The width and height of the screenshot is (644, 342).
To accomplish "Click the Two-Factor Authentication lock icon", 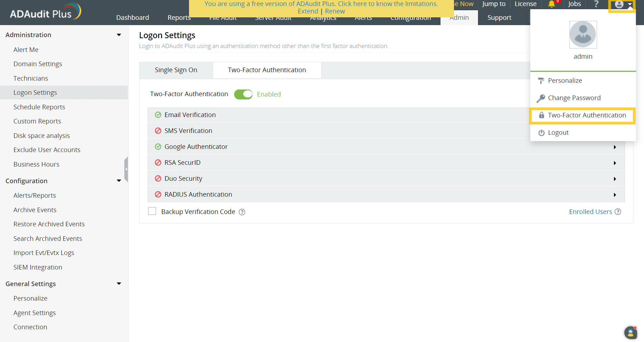I will [x=541, y=115].
